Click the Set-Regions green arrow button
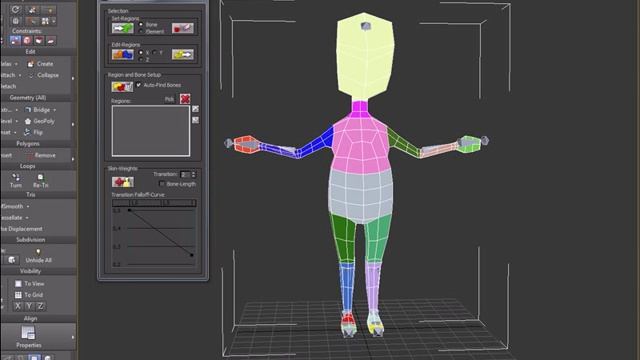This screenshot has height=360, width=640. 122,28
